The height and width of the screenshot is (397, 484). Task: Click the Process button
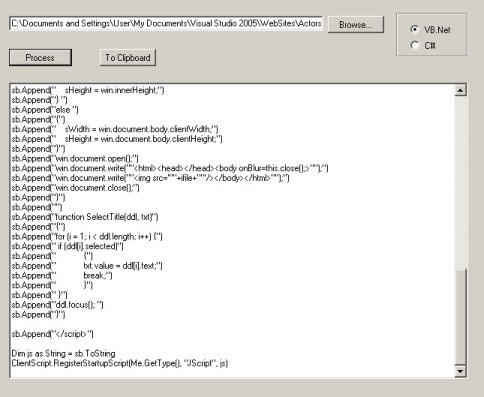coord(40,58)
